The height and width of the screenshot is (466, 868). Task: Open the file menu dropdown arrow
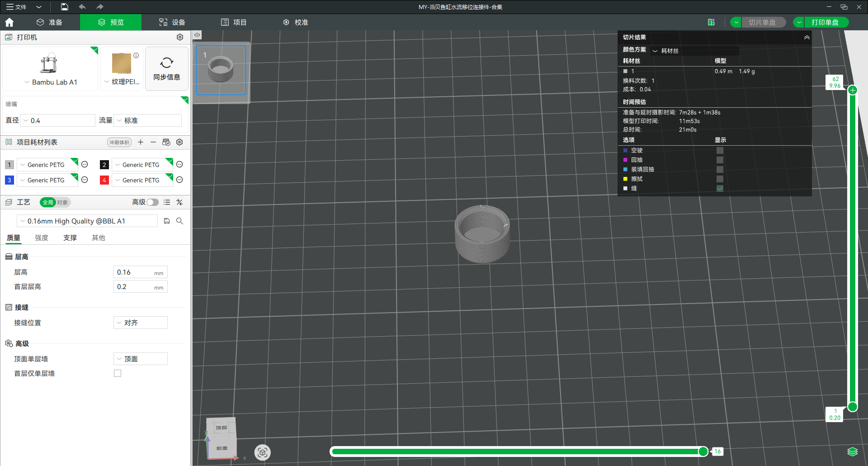point(39,7)
